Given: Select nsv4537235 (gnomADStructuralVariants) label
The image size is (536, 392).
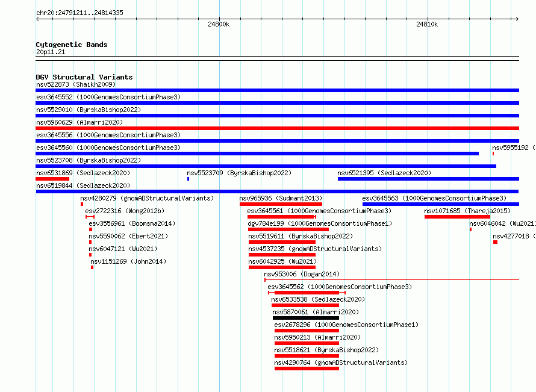Looking at the screenshot, I should tap(315, 249).
